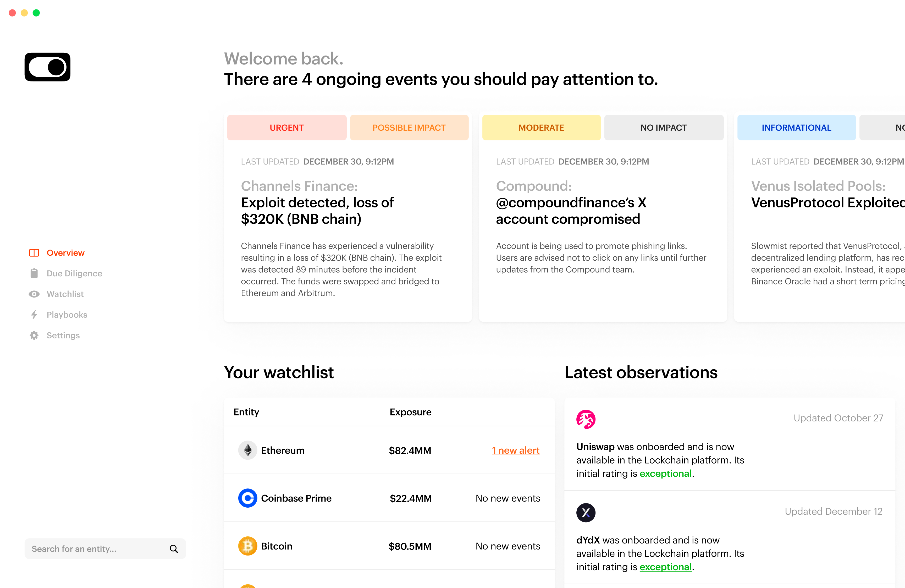Click the Bitcoin coin icon

point(247,546)
